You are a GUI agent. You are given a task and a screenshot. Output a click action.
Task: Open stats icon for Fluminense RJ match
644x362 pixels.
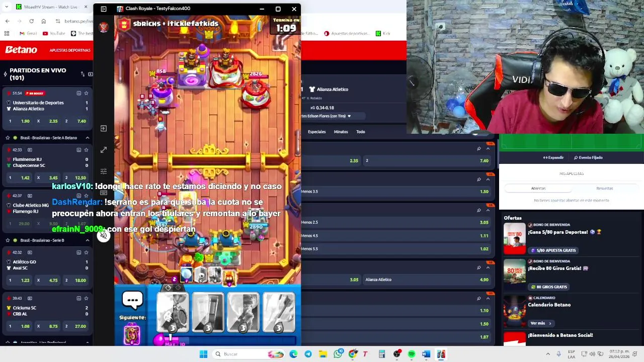[78, 149]
